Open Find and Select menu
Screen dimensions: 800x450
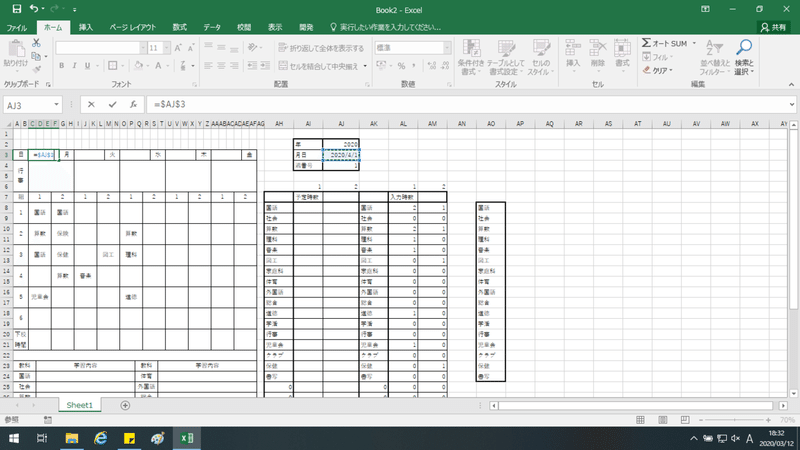tap(744, 58)
